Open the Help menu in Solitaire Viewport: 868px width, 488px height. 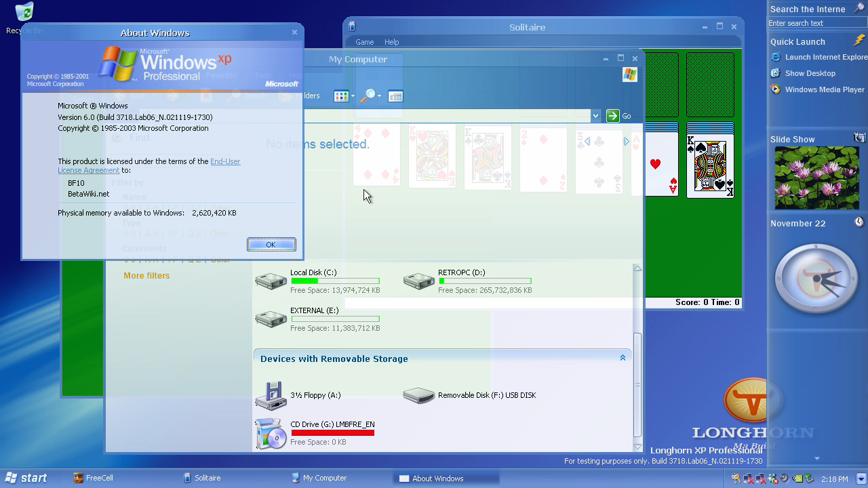391,42
